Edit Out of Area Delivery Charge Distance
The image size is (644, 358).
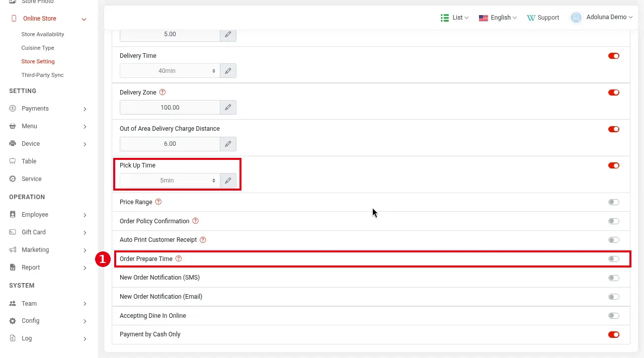pos(228,144)
